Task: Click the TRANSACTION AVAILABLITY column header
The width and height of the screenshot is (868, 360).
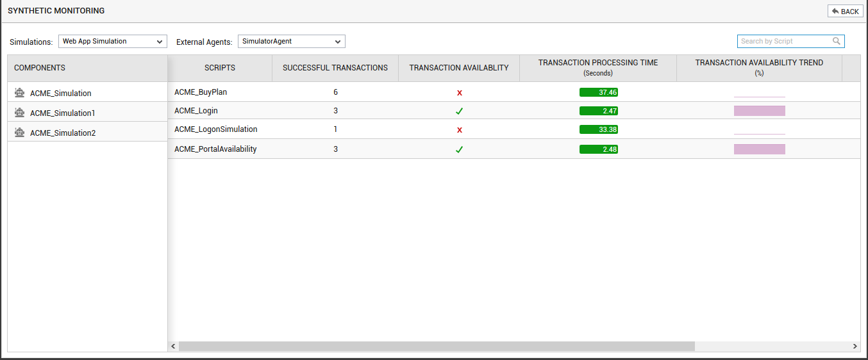Action: (459, 68)
